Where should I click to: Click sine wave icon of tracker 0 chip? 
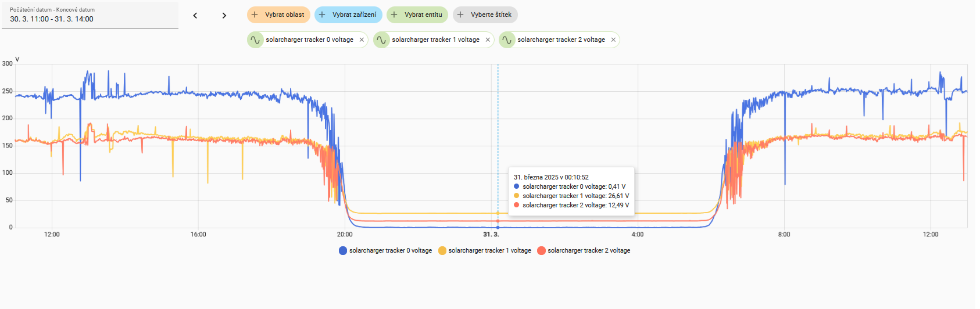click(255, 40)
